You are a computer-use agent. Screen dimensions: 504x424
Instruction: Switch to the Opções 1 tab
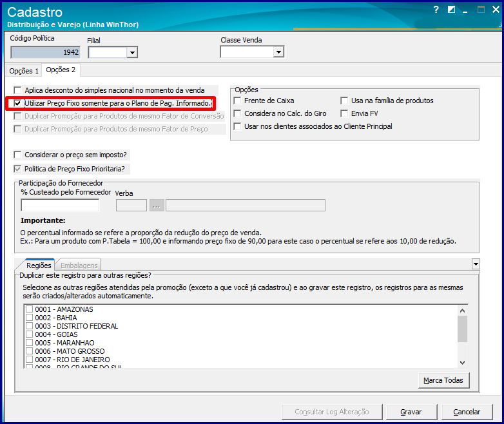(24, 71)
